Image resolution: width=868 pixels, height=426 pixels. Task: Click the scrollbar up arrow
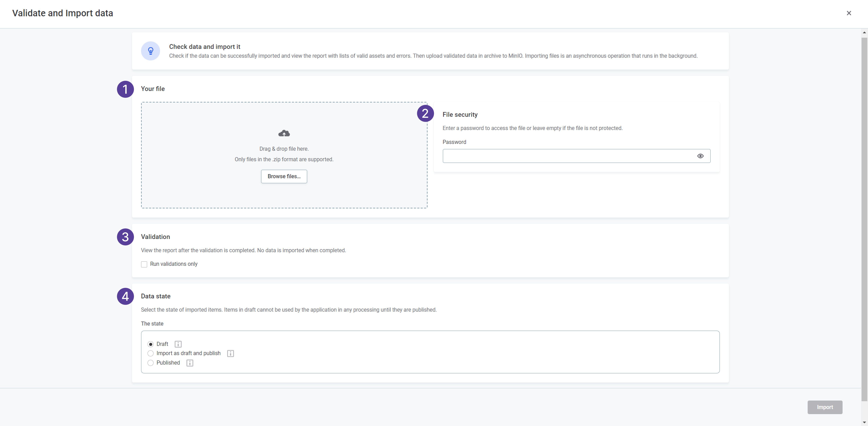(864, 32)
